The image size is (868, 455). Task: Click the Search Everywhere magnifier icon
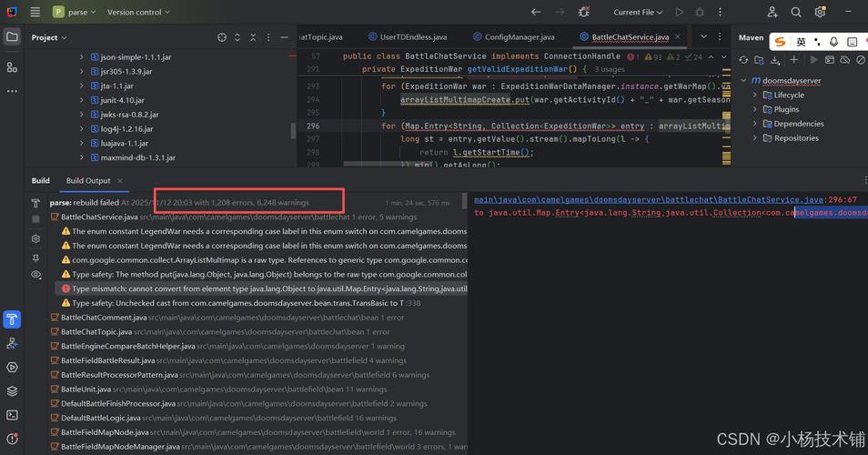point(796,12)
